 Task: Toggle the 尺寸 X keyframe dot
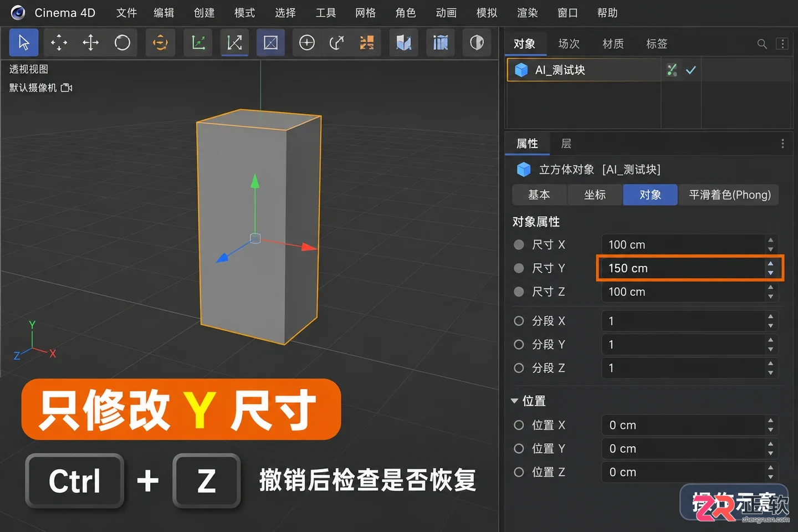pos(519,244)
